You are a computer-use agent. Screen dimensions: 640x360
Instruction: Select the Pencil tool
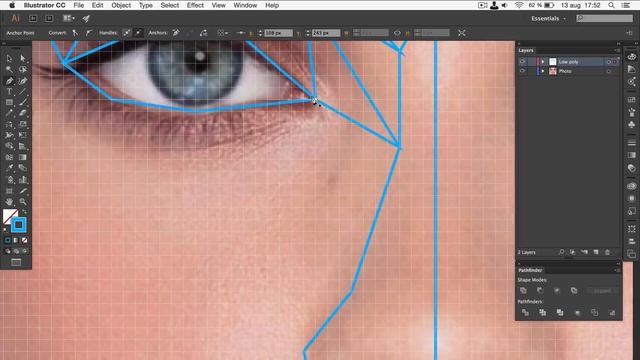tap(9, 113)
